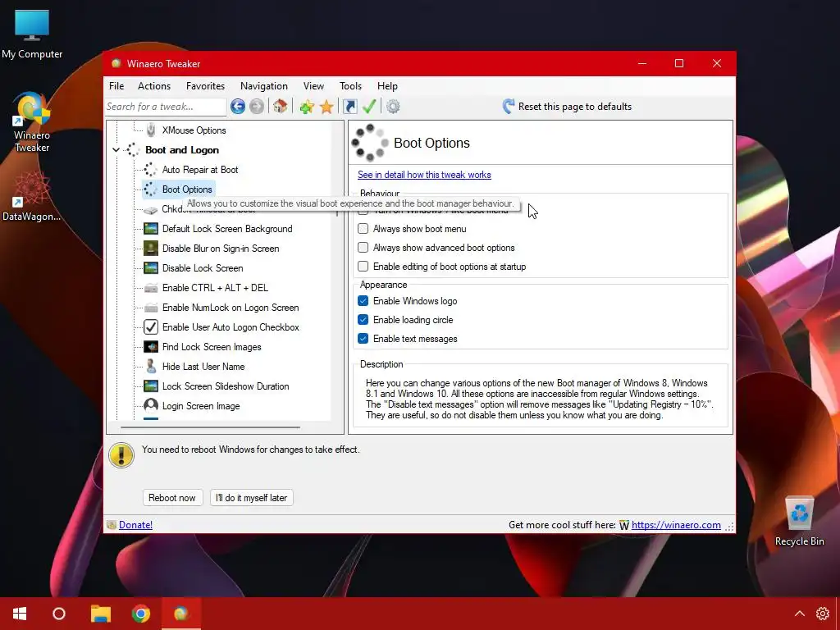Click the Lock Screen Slideshow Duration icon
The width and height of the screenshot is (840, 630).
coord(151,386)
